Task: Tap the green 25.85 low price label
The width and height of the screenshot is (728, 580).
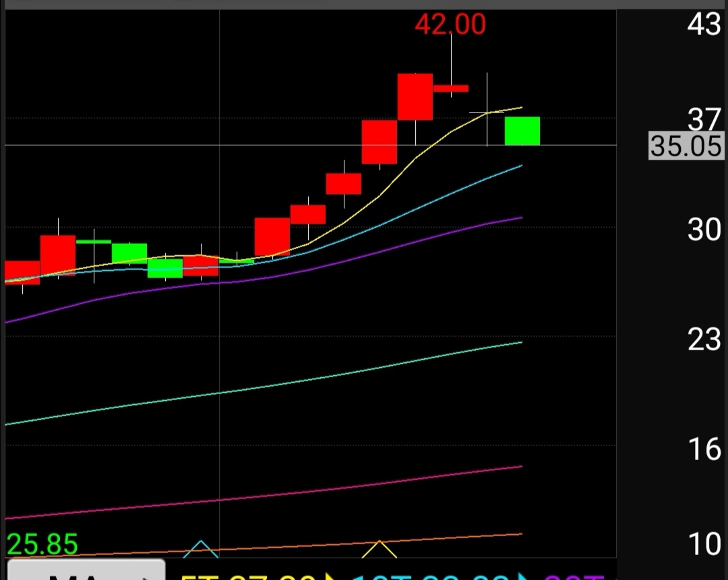Action: (42, 544)
